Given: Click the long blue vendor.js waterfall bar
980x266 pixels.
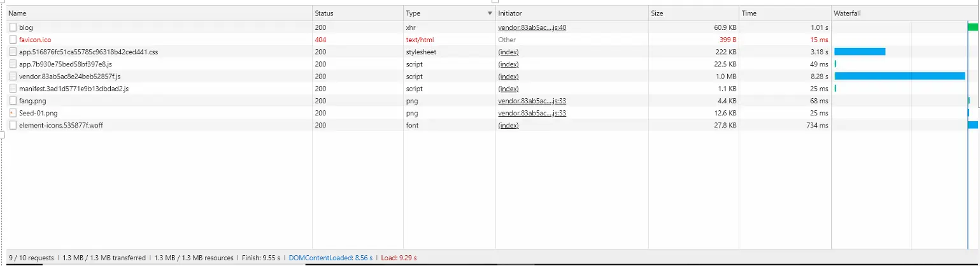Looking at the screenshot, I should (899, 76).
